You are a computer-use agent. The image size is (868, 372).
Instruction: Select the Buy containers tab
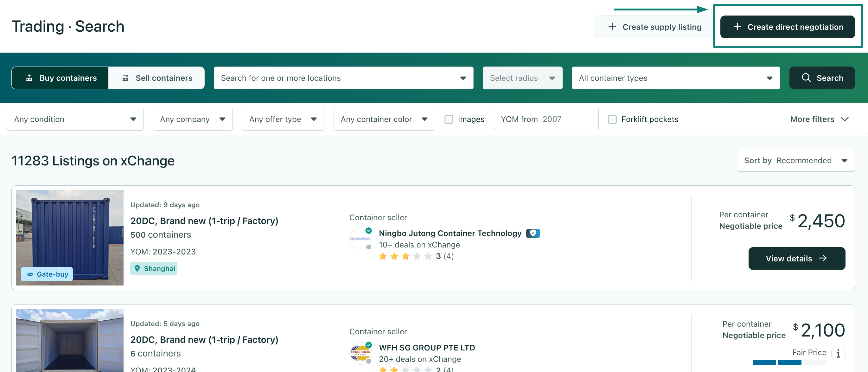pyautogui.click(x=60, y=78)
